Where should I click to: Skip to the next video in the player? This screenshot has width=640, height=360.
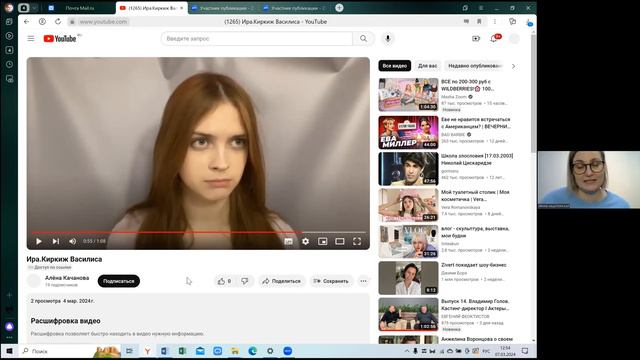(x=56, y=241)
